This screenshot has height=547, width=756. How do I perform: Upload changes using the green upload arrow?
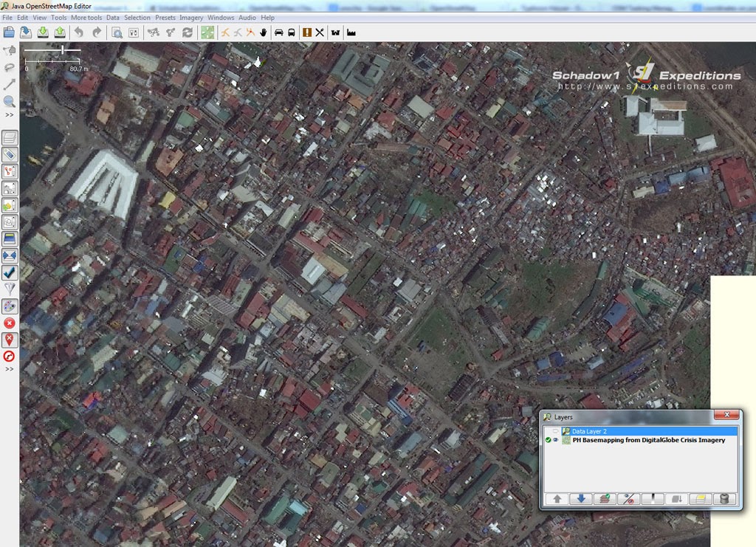[x=58, y=32]
